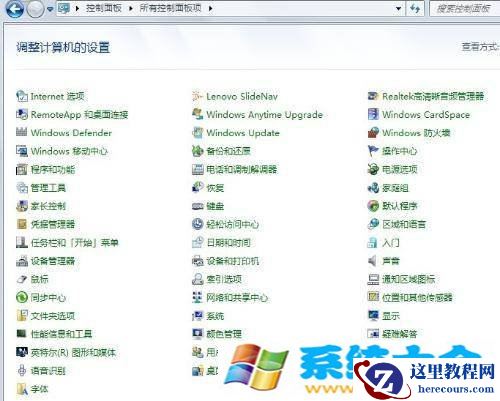Refresh the control panel view
500x401 pixels.
pos(415,8)
